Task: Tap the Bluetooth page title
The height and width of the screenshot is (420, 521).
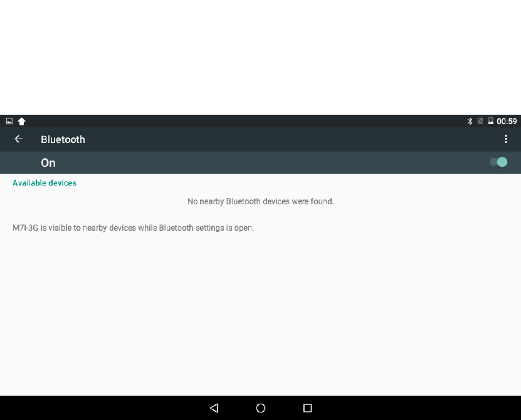Action: 63,140
